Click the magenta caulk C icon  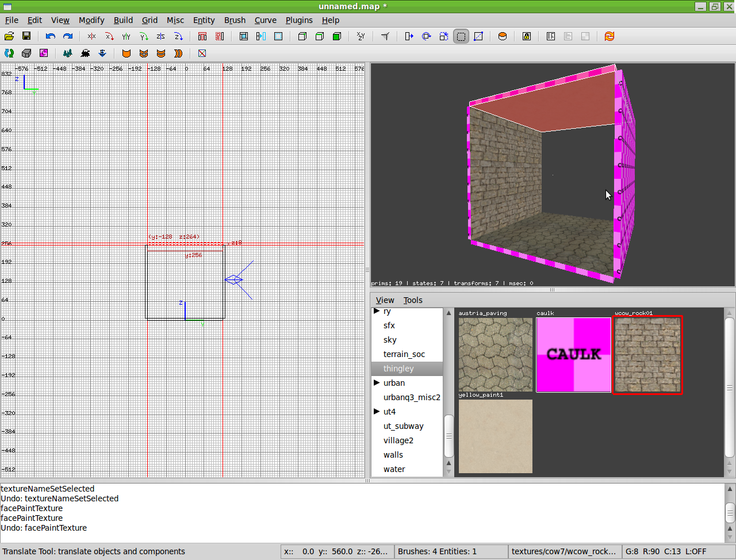pyautogui.click(x=44, y=53)
